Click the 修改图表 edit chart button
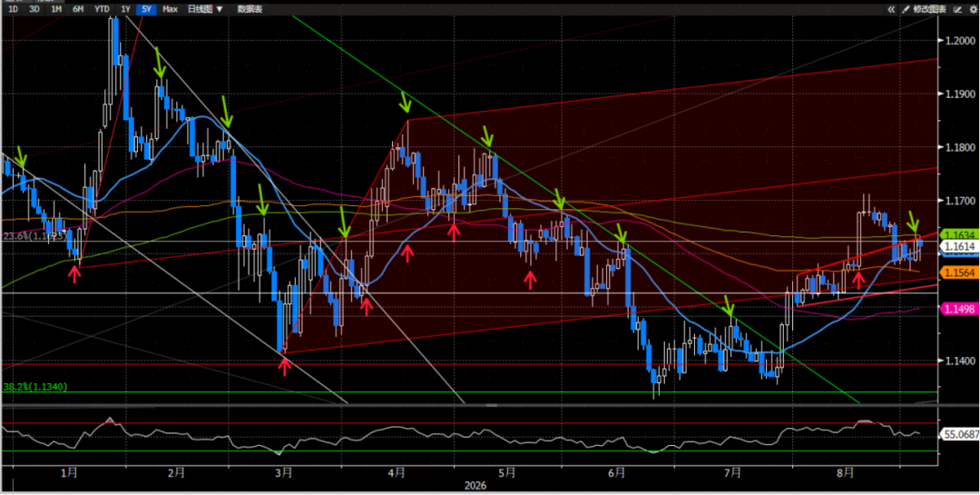The height and width of the screenshot is (495, 980). coord(931,9)
